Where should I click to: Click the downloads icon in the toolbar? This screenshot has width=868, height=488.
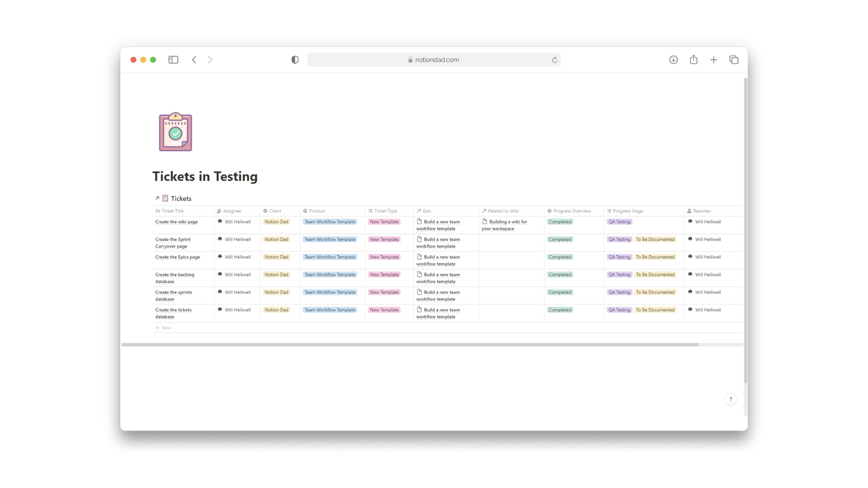(x=673, y=59)
